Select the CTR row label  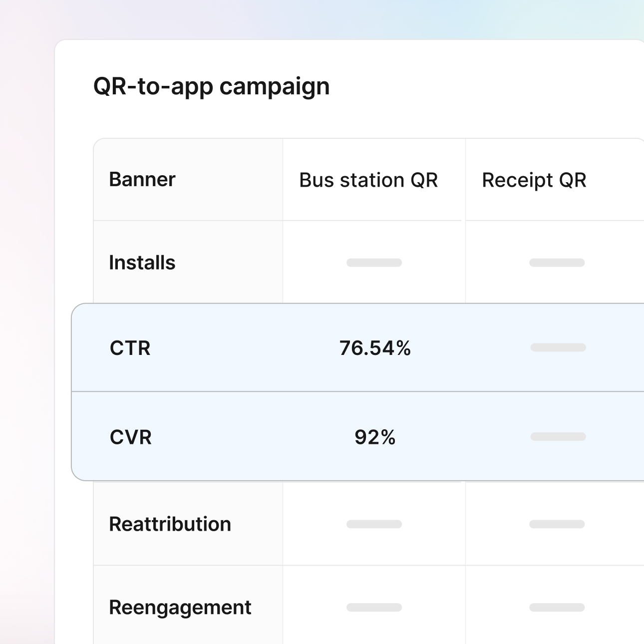click(130, 349)
